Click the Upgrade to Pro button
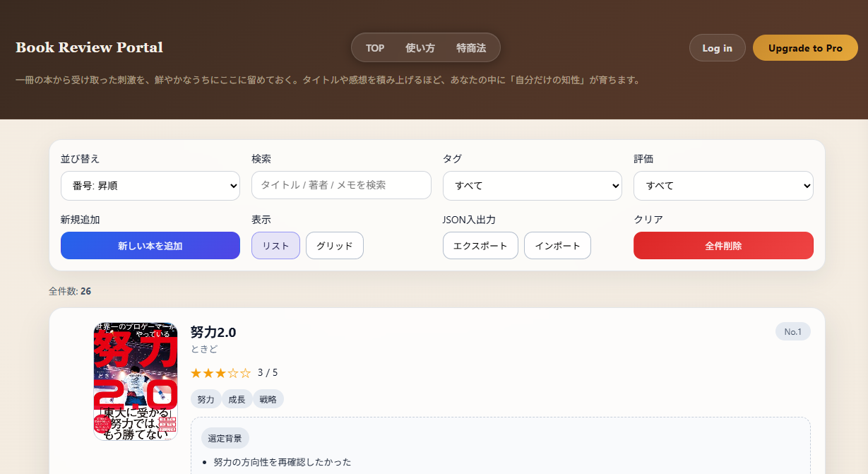The width and height of the screenshot is (868, 474). pos(805,48)
